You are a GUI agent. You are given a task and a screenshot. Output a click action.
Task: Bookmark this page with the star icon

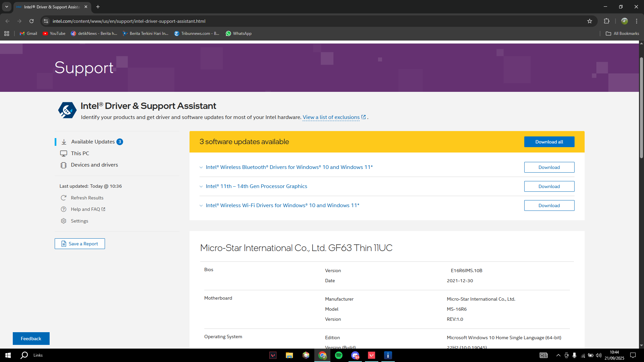pos(590,21)
